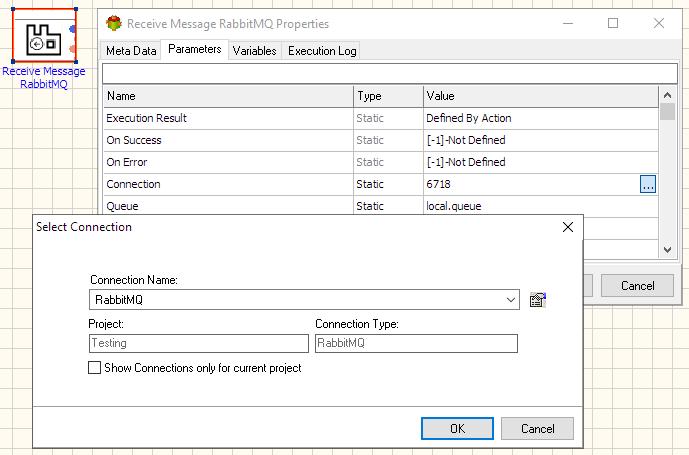Click the Connection Type field showing RabbitMQ
Viewport: 689px width, 455px height.
click(416, 343)
